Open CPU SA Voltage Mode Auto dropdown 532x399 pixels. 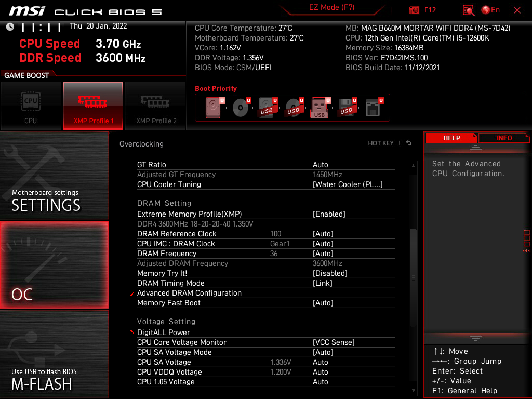pos(323,352)
